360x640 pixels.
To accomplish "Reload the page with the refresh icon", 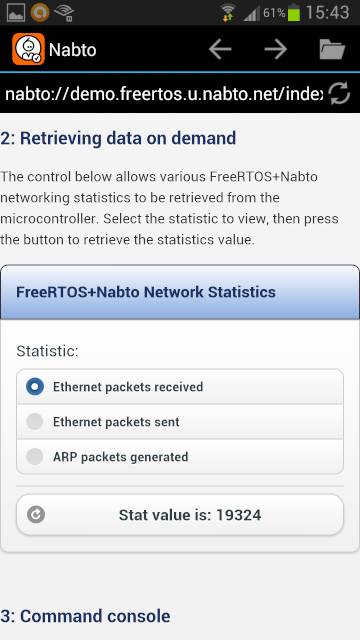I will click(340, 93).
